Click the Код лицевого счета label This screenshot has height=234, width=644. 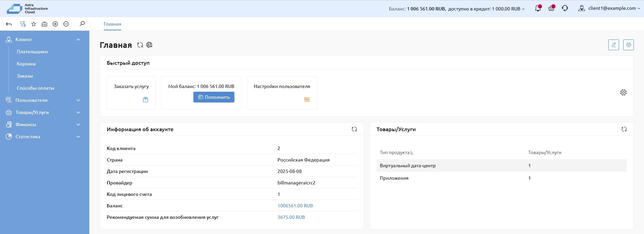coord(129,194)
